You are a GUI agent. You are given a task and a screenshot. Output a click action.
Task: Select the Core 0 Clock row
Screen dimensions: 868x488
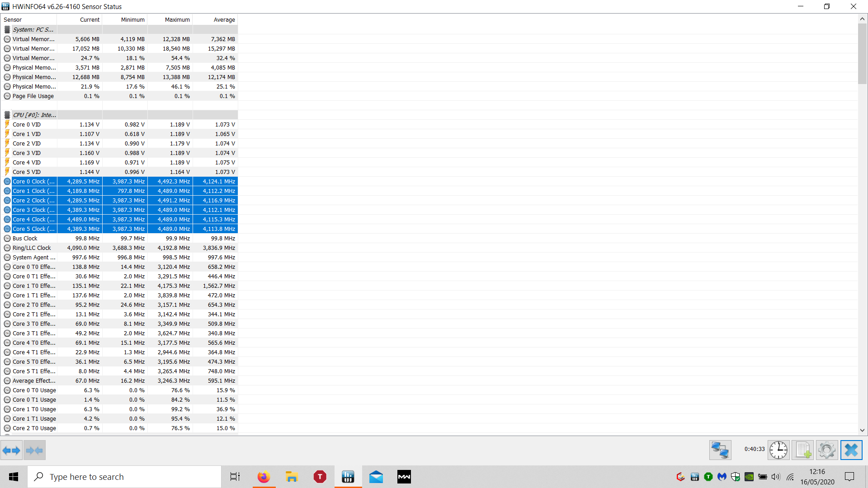pyautogui.click(x=119, y=181)
